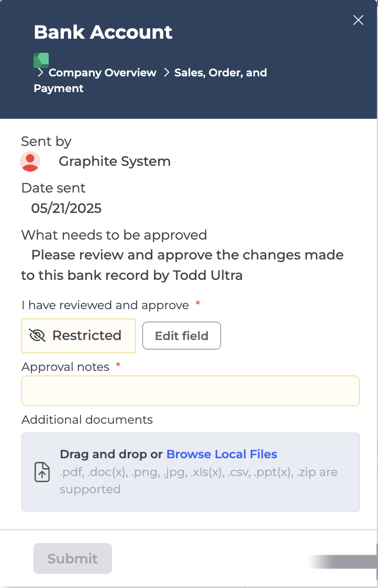Select the Graphite System sender name
Screen dimensions: 378x588
click(115, 161)
